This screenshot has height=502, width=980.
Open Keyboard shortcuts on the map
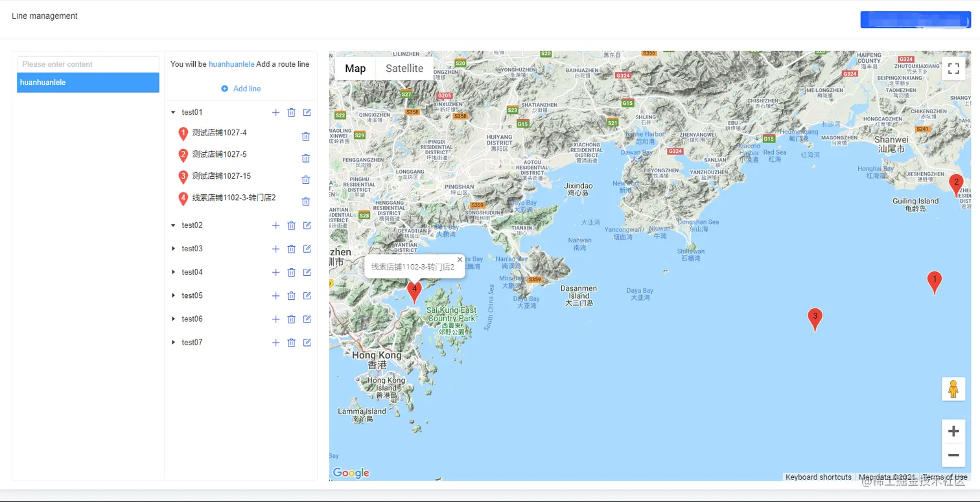coord(819,477)
